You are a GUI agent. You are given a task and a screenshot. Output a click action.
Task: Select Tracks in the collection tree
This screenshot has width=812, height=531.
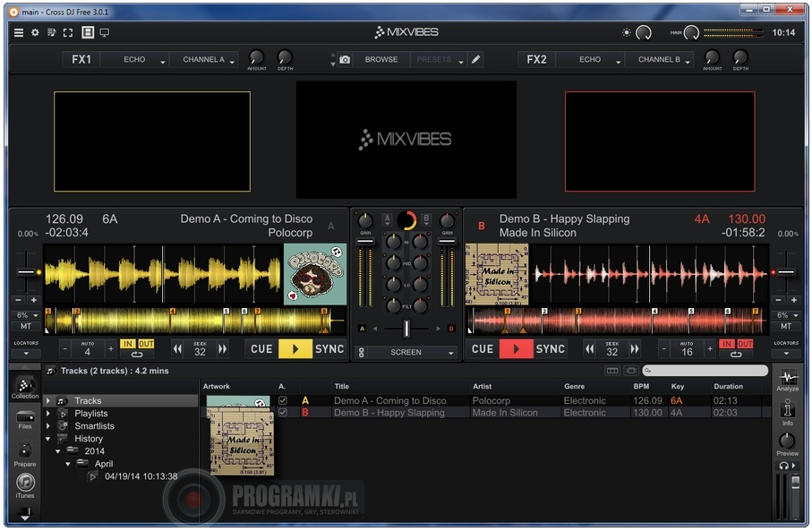[88, 400]
